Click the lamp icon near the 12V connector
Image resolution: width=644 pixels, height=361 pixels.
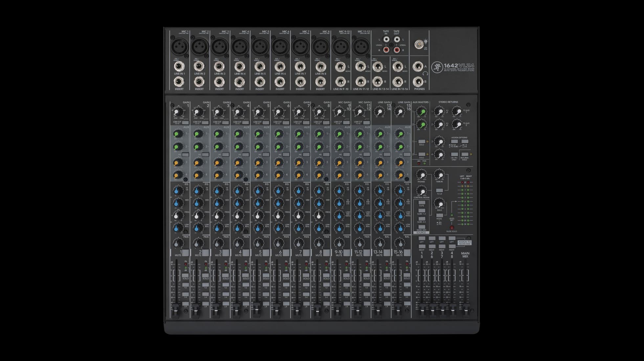point(426,42)
